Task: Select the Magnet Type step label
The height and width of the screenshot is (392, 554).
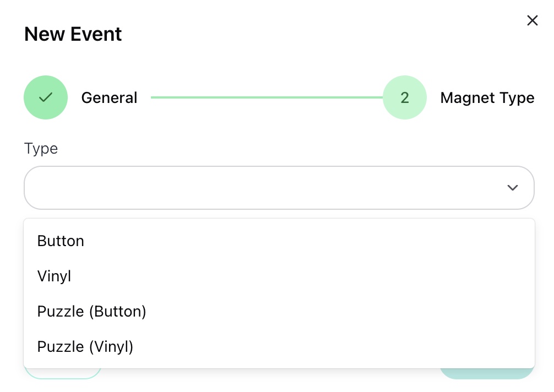Action: point(487,98)
